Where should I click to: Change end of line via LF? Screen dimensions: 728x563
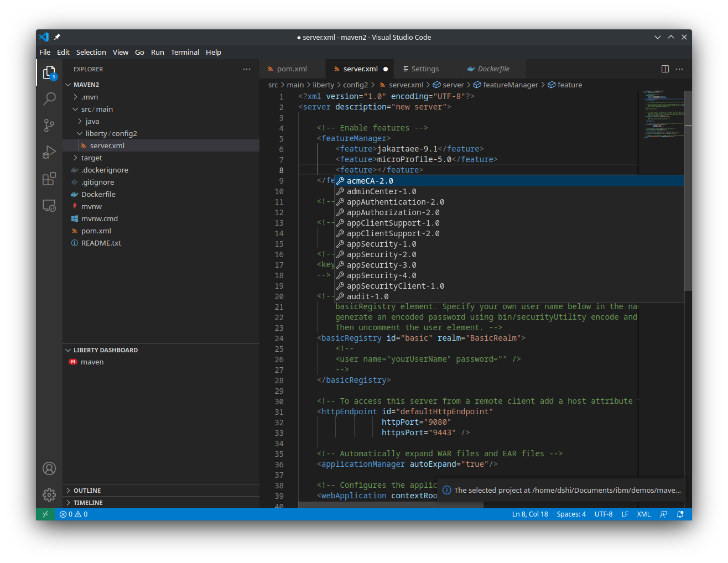[x=625, y=514]
